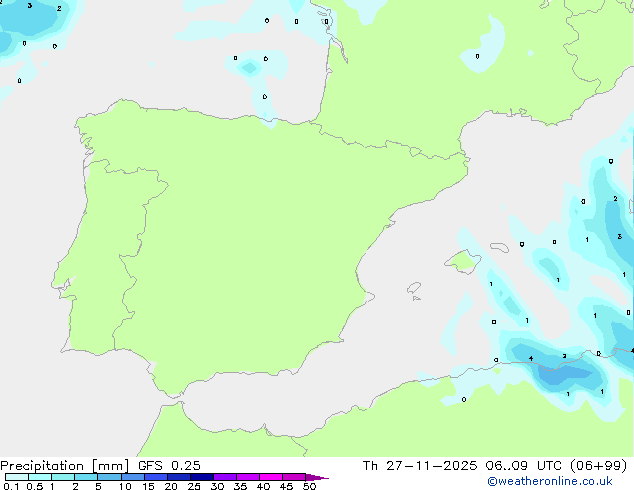Screen dimensions: 634x490
Task: Click the legend value '25' label
Action: [x=194, y=486]
